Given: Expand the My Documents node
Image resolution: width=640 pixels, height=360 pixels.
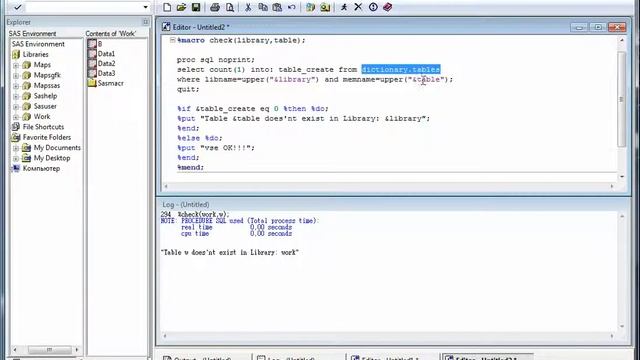Looking at the screenshot, I should pyautogui.click(x=16, y=148).
